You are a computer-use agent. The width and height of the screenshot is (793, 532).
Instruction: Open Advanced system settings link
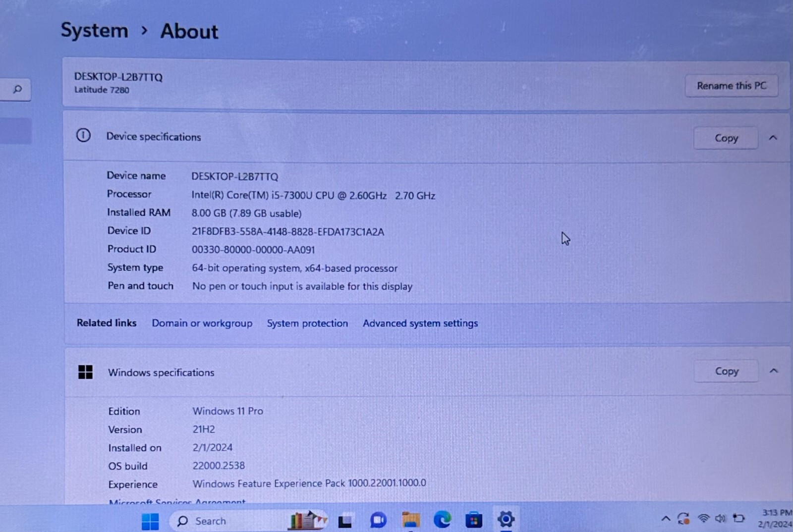pyautogui.click(x=420, y=323)
